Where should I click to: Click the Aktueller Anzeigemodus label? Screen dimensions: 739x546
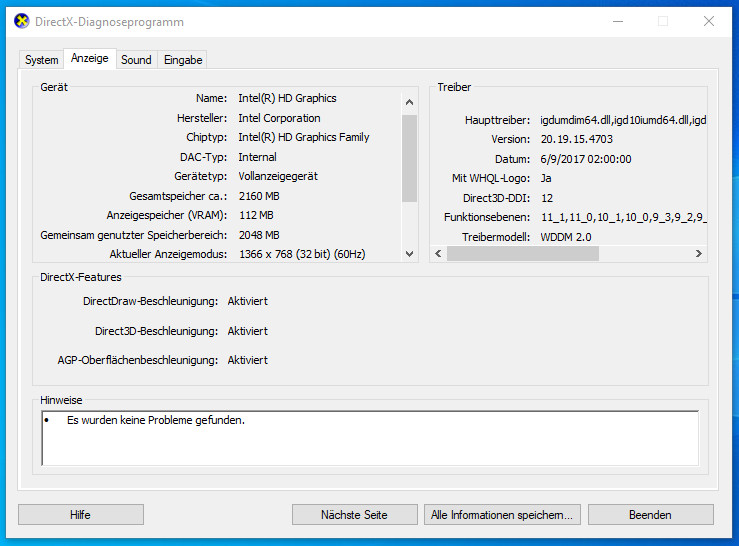pyautogui.click(x=168, y=254)
